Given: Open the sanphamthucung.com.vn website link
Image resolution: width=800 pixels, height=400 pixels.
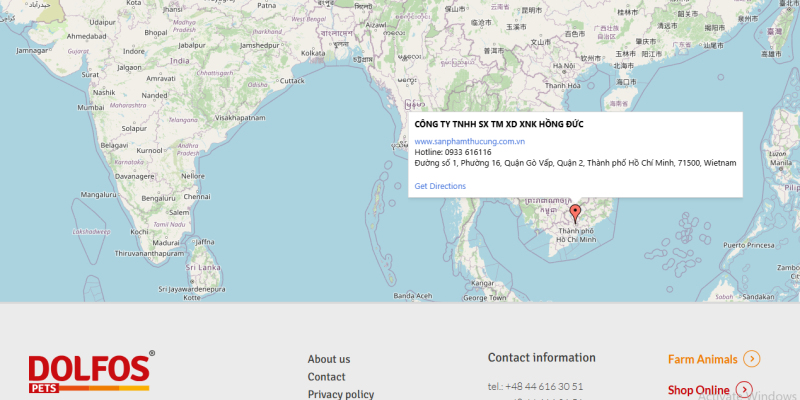Looking at the screenshot, I should tap(470, 141).
